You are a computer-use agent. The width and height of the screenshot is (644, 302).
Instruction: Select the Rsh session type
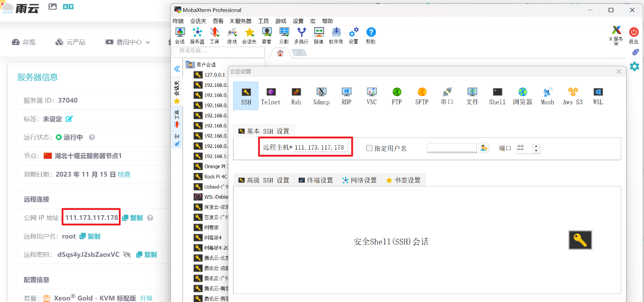pos(296,96)
